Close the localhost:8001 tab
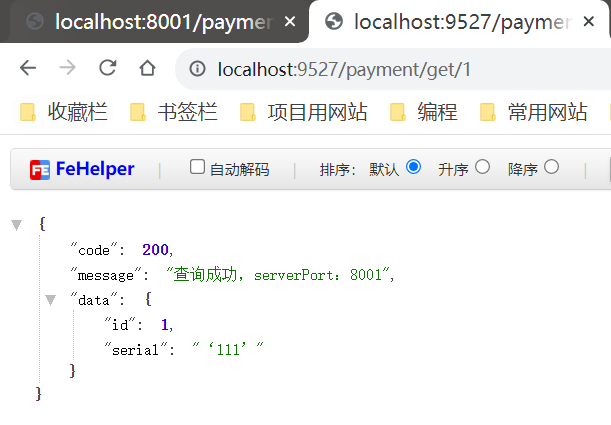 290,21
